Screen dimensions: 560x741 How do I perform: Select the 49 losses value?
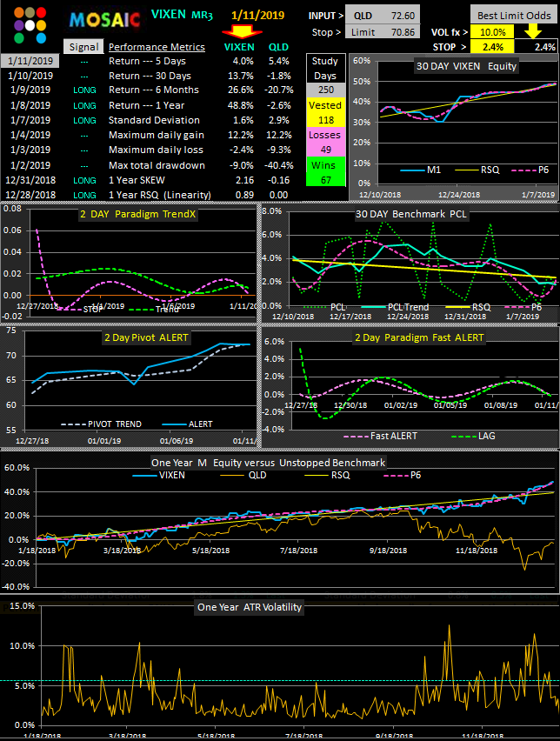click(325, 150)
